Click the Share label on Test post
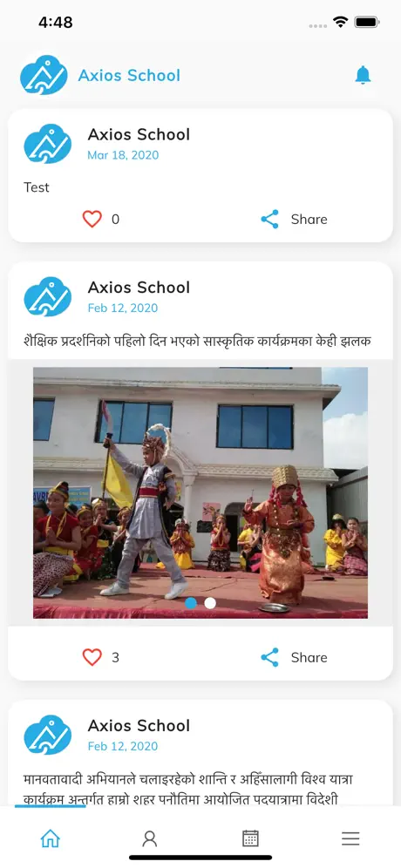 [309, 220]
